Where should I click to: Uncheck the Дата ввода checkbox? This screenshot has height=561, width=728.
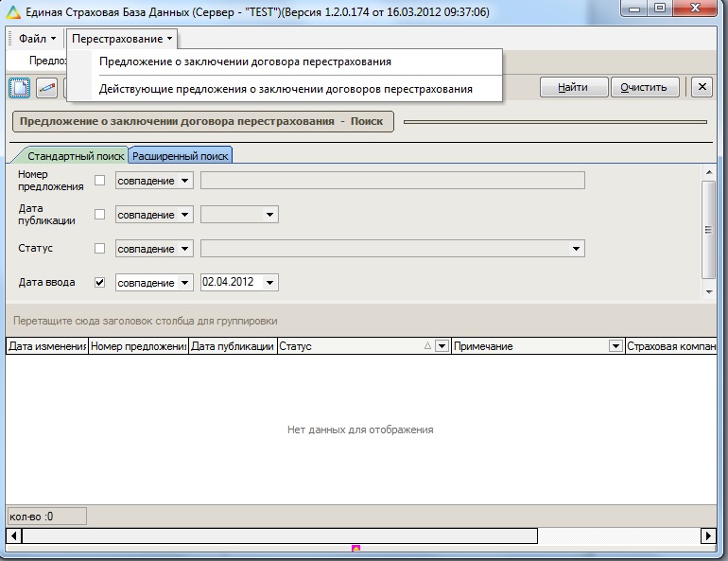(x=100, y=282)
